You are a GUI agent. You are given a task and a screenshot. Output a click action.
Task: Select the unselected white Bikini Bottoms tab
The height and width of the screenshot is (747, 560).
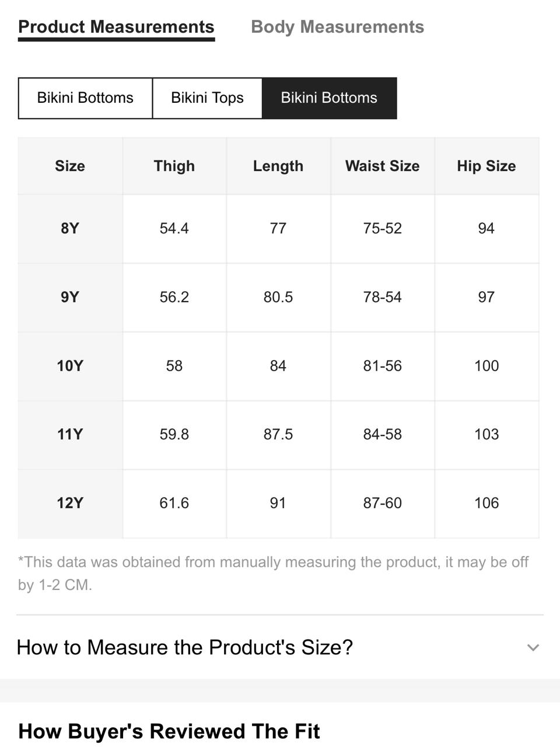(85, 98)
